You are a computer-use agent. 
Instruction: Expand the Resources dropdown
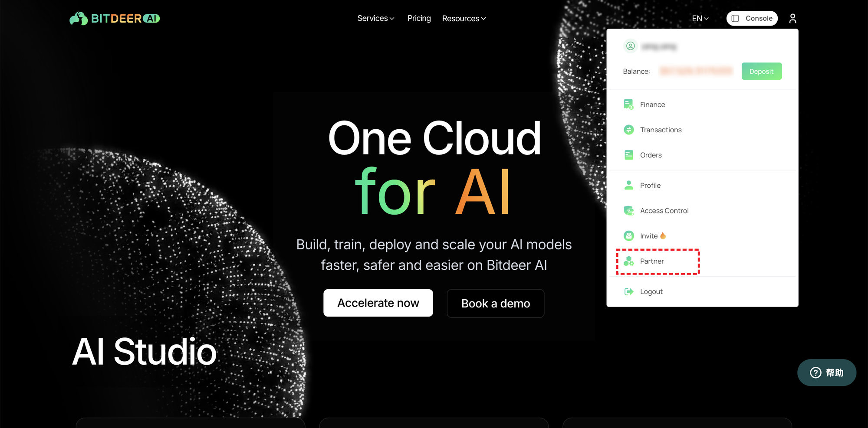(464, 18)
